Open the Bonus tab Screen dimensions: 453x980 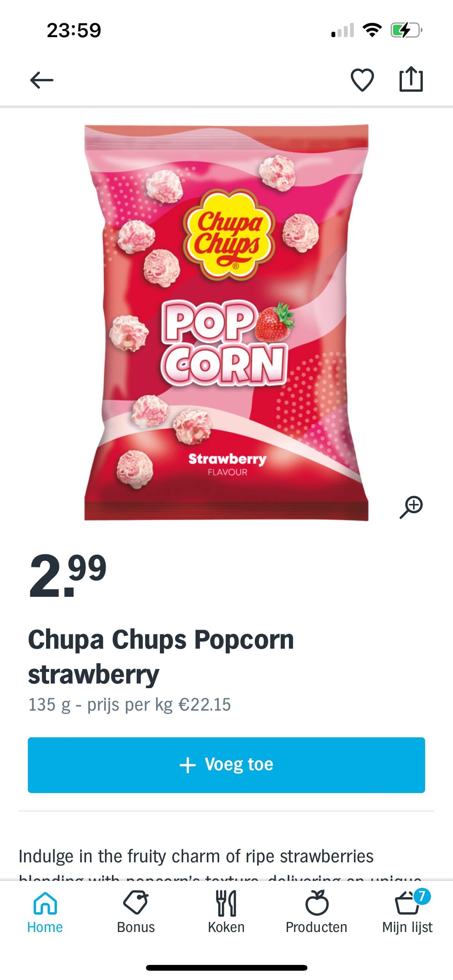point(136,912)
